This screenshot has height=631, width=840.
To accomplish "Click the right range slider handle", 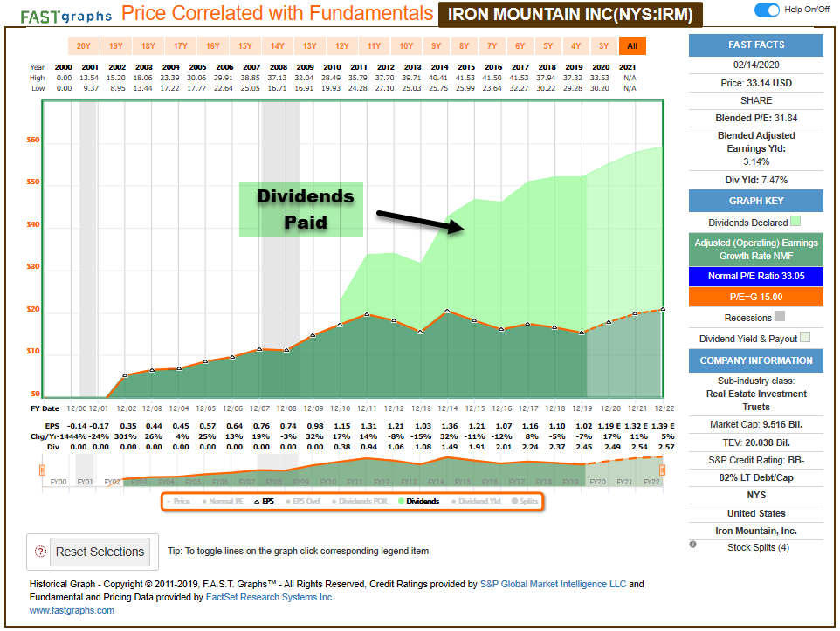I will [x=662, y=470].
